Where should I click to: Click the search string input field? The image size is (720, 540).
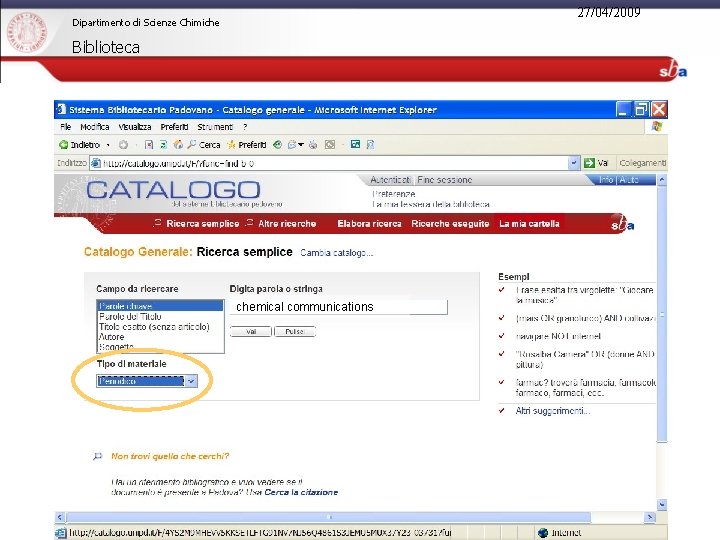point(338,307)
